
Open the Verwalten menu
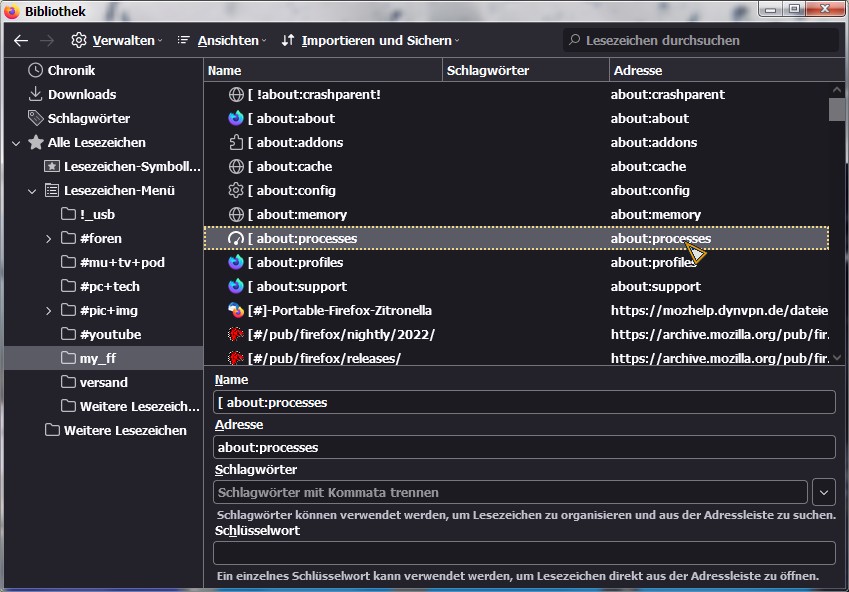click(x=116, y=41)
